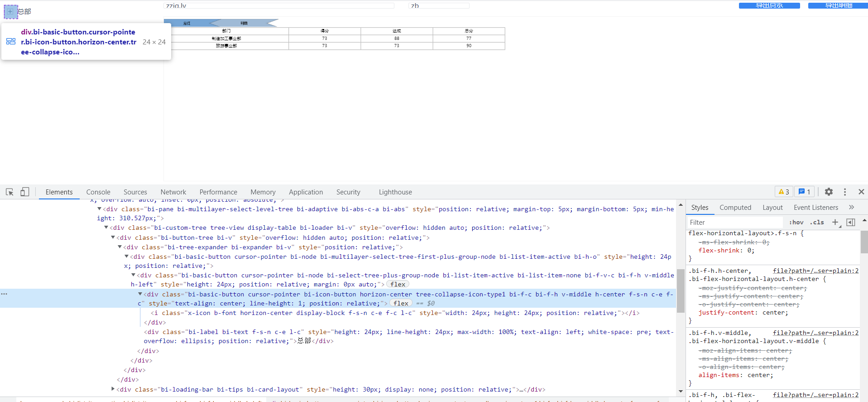Open DevTools settings gear
The width and height of the screenshot is (868, 402).
click(x=829, y=192)
